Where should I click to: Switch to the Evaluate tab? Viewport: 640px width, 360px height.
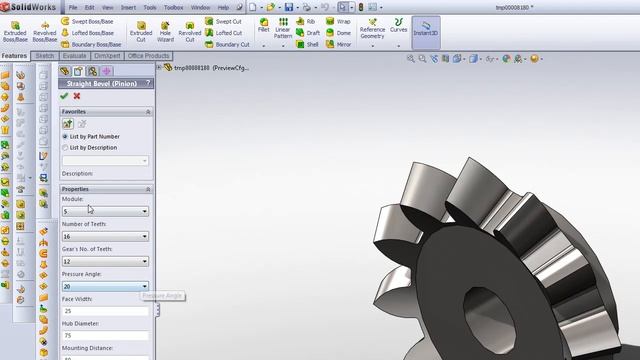[x=75, y=56]
